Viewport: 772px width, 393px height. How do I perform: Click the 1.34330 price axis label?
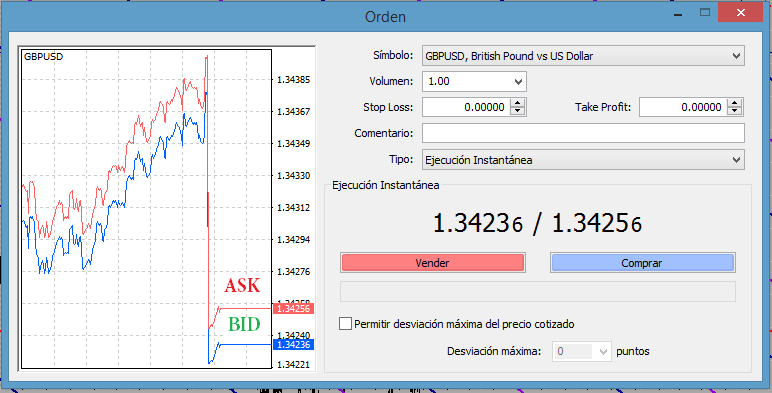293,175
